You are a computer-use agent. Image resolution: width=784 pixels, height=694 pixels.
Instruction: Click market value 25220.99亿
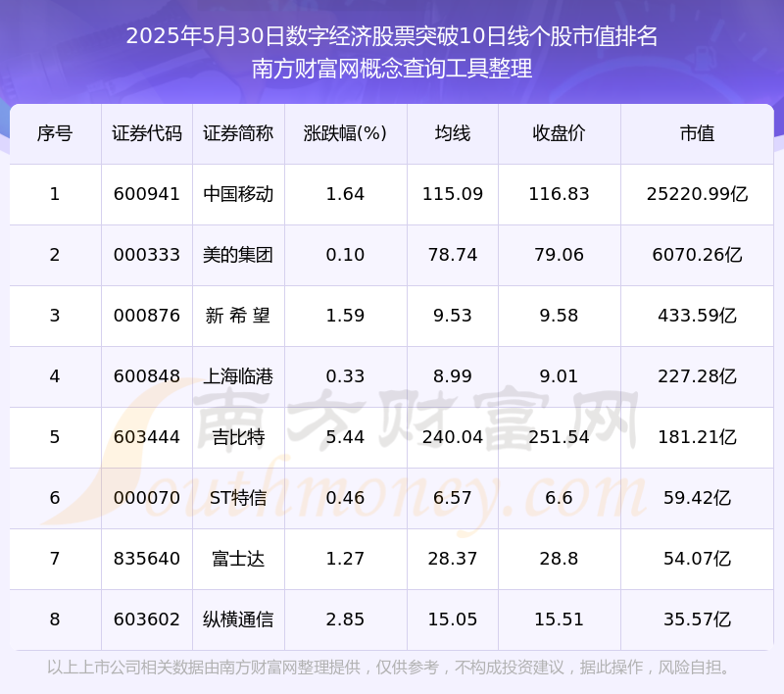tap(697, 194)
